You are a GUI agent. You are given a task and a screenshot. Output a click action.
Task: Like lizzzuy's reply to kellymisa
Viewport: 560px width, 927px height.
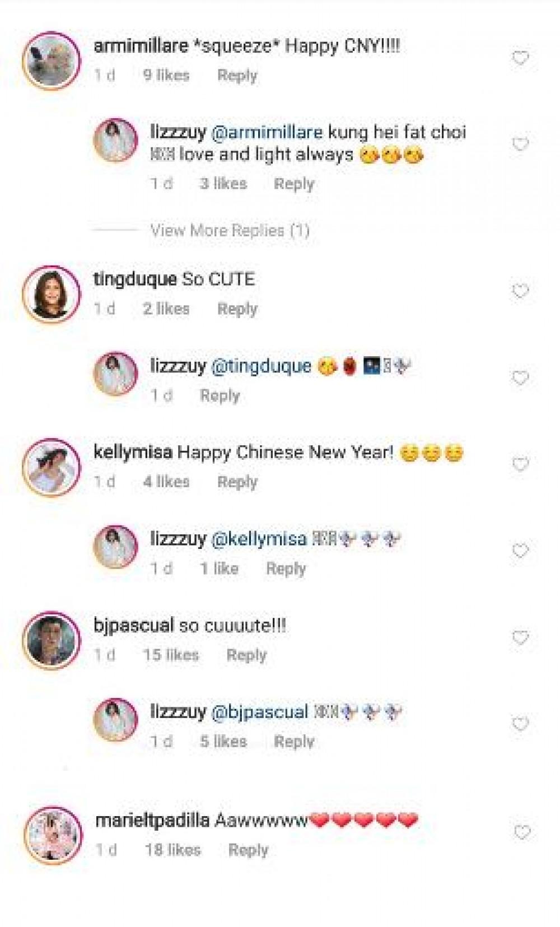[521, 551]
